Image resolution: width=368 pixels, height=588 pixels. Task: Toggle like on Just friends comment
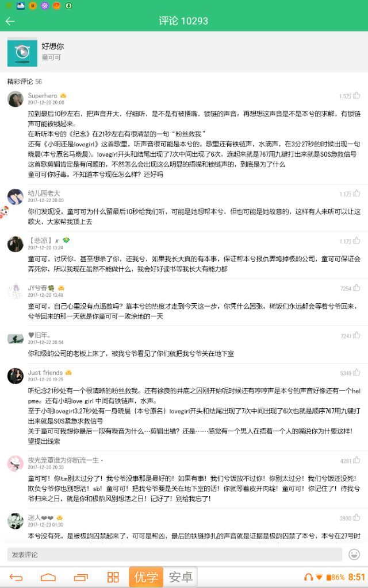click(x=356, y=372)
